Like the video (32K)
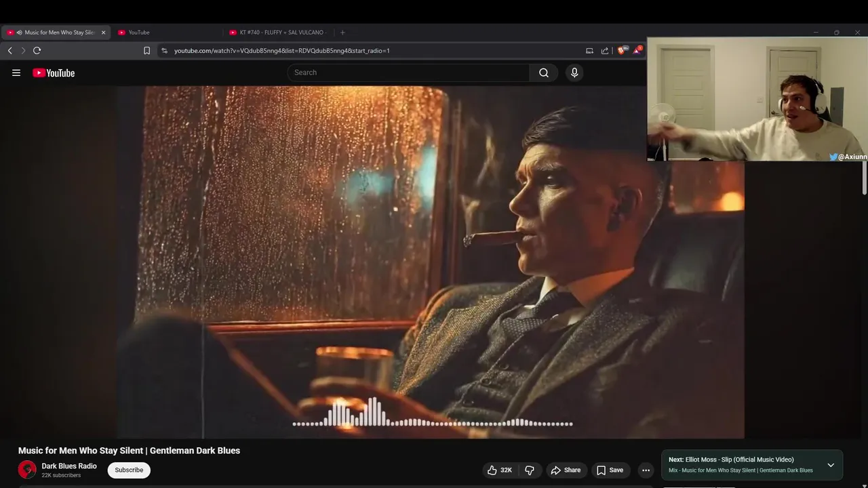This screenshot has width=868, height=488. point(500,470)
